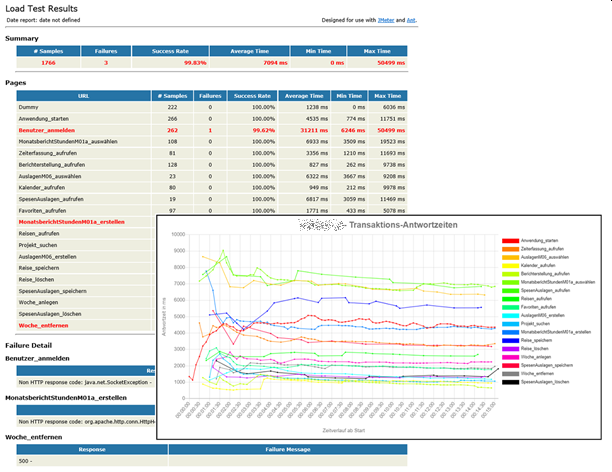The width and height of the screenshot is (612, 472).
Task: Click the Min Time header in Pages table
Action: [x=349, y=96]
